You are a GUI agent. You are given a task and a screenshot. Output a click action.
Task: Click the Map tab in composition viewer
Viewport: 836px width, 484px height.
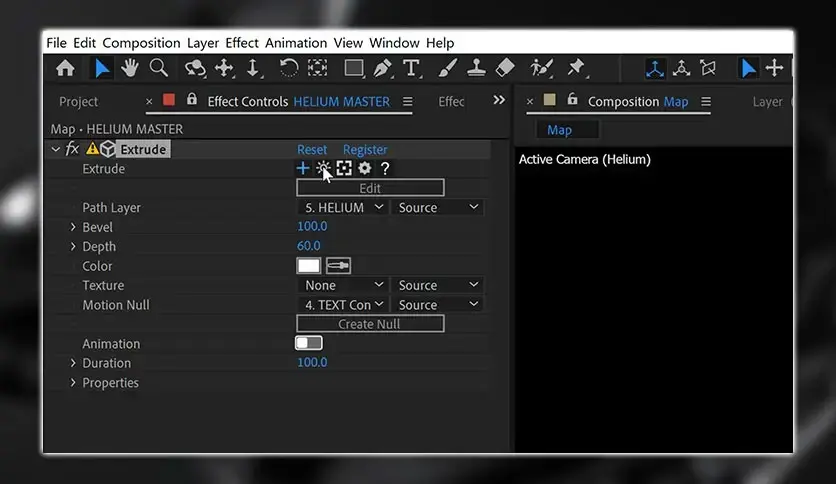[x=559, y=130]
